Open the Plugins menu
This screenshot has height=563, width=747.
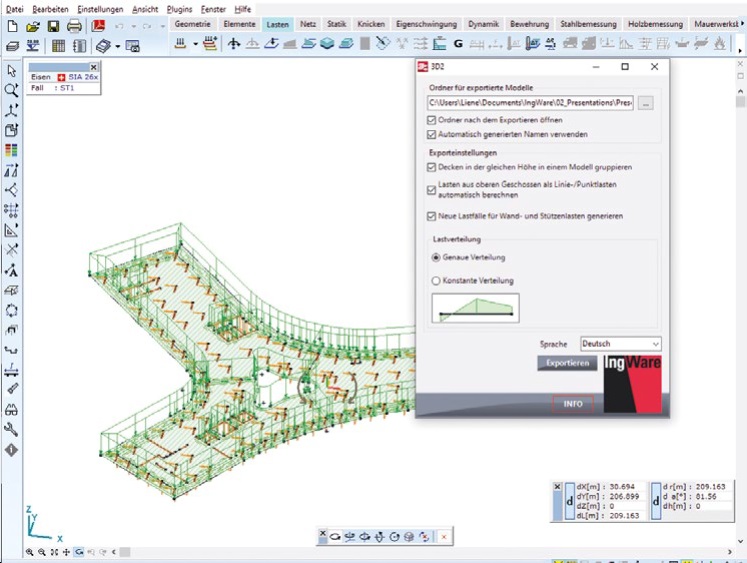pyautogui.click(x=180, y=9)
